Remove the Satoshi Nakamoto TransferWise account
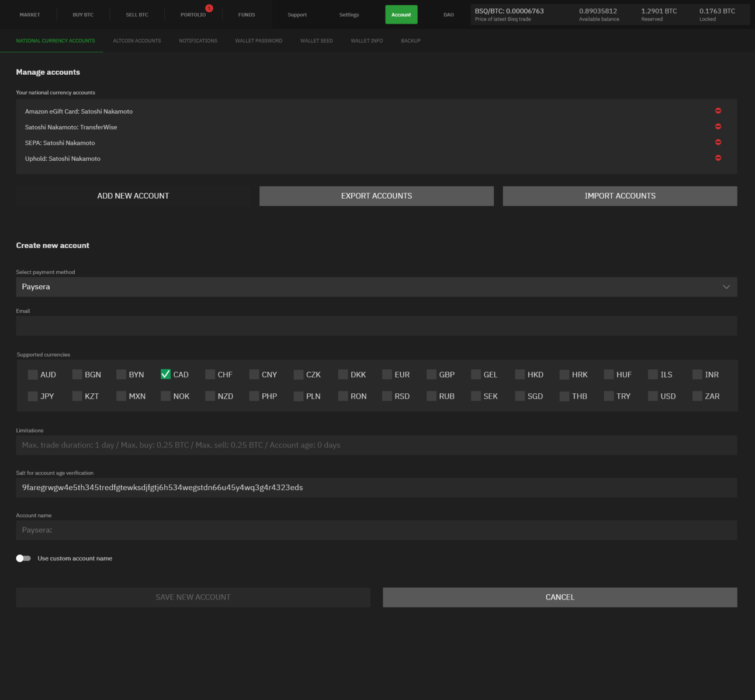Viewport: 755px width, 700px height. tap(718, 127)
